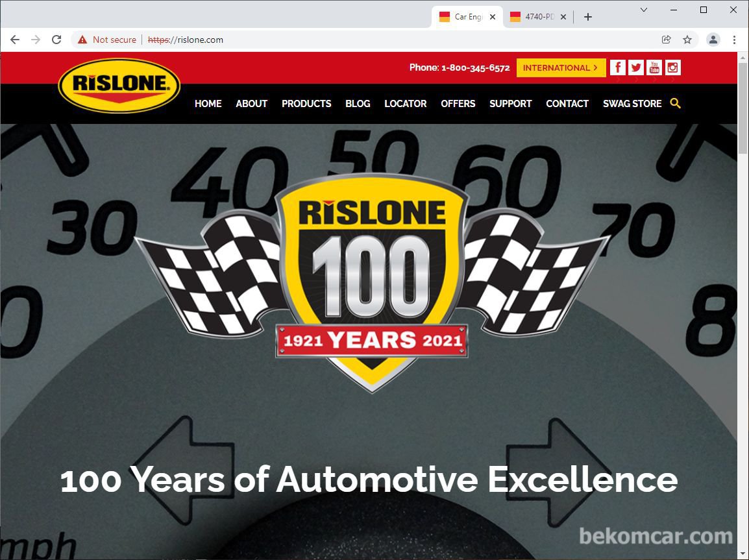Switch to the 4740-PD tab
The image size is (749, 560).
point(538,17)
